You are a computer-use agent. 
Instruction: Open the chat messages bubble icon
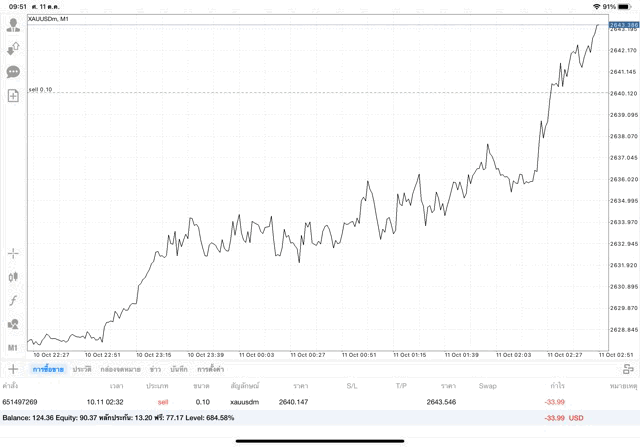[x=13, y=72]
